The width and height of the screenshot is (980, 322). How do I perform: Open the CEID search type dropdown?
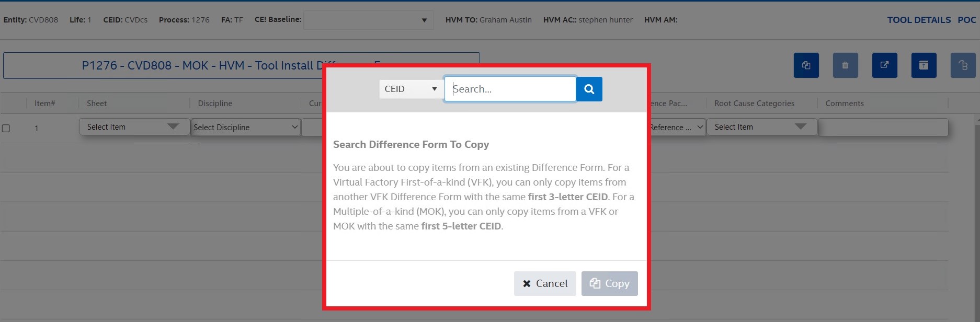pos(411,89)
